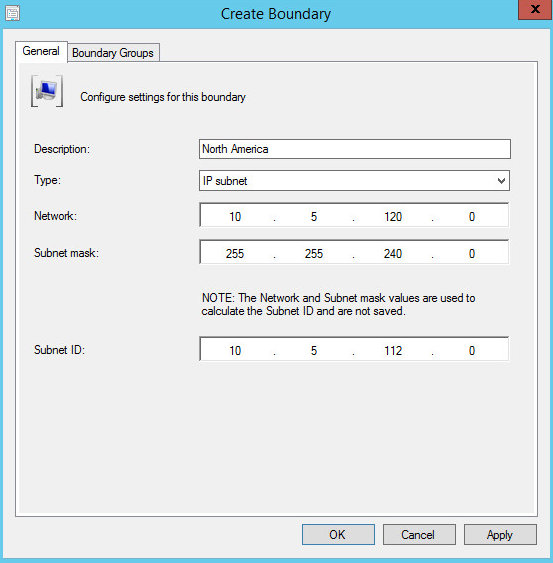The height and width of the screenshot is (563, 553).
Task: Click the first Subnet ID octet showing 10
Action: (x=235, y=350)
